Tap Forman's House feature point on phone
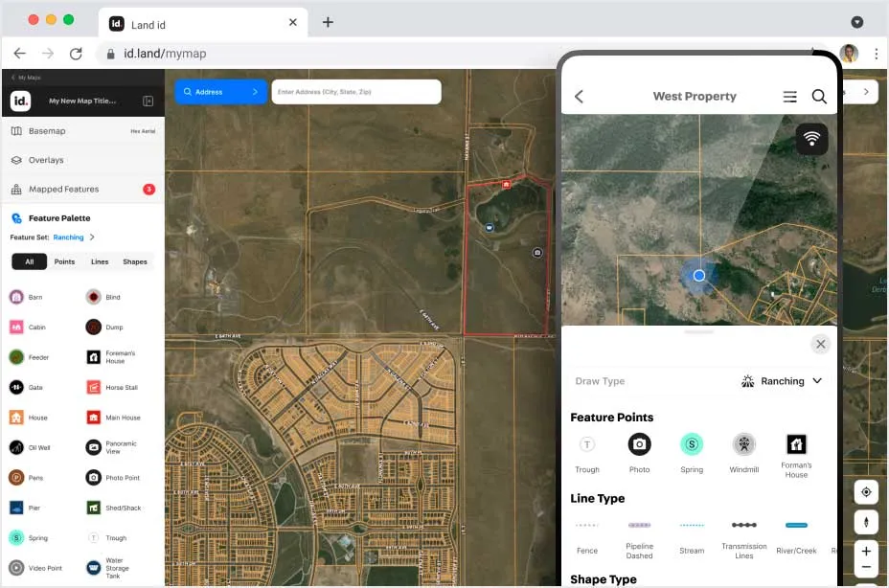Screen dimensions: 889x588 796,444
